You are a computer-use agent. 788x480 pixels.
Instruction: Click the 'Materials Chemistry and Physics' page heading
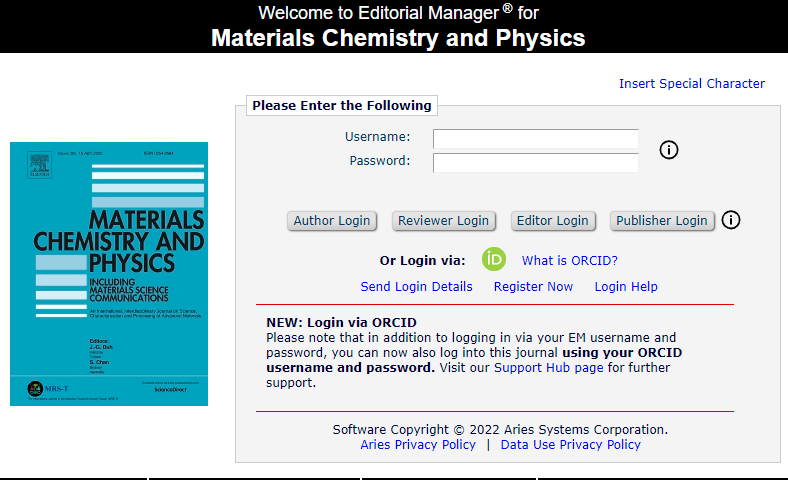[398, 39]
